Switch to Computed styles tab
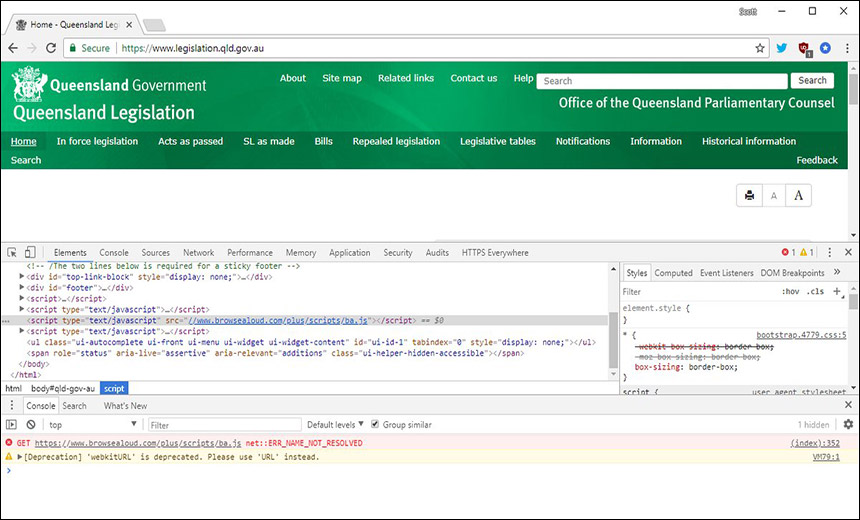 click(x=674, y=273)
